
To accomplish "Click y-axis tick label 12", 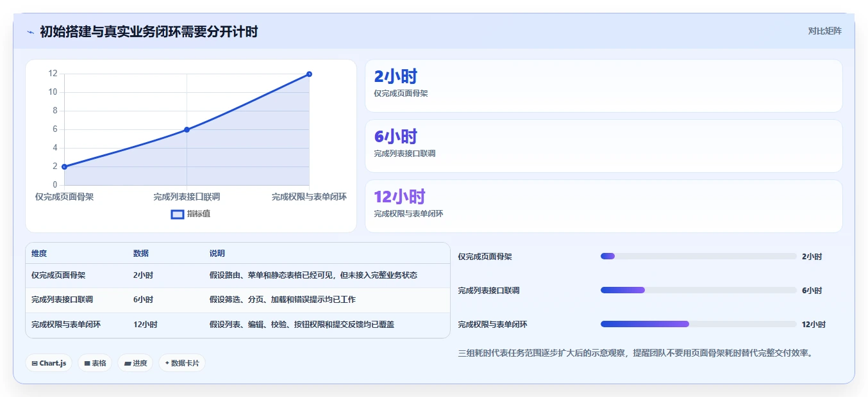I will 53,74.
